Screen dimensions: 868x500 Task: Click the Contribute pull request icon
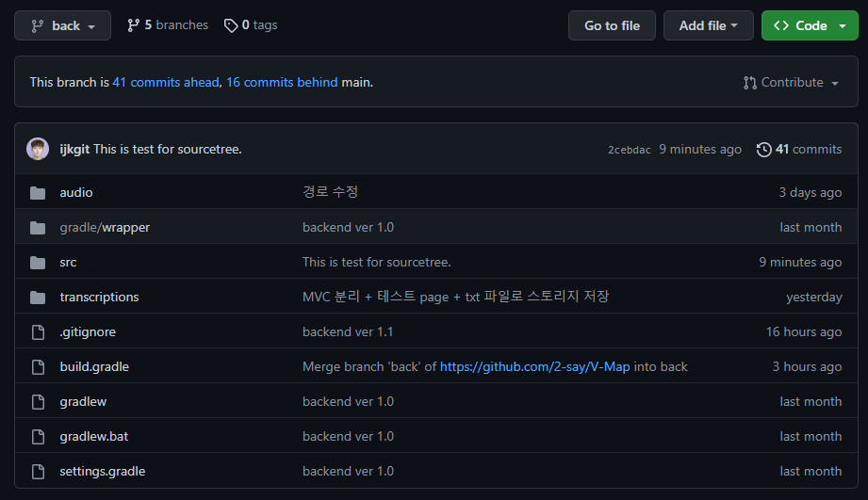(x=750, y=83)
